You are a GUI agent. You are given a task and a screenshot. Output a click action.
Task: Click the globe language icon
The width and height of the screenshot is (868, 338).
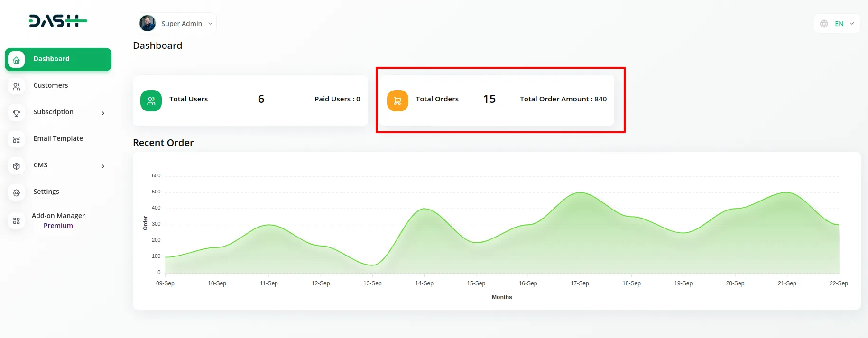point(824,24)
